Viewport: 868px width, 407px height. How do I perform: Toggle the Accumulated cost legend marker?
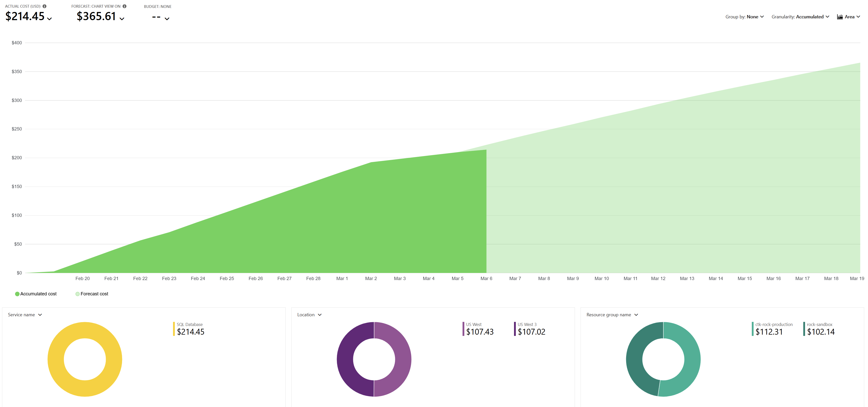point(17,294)
